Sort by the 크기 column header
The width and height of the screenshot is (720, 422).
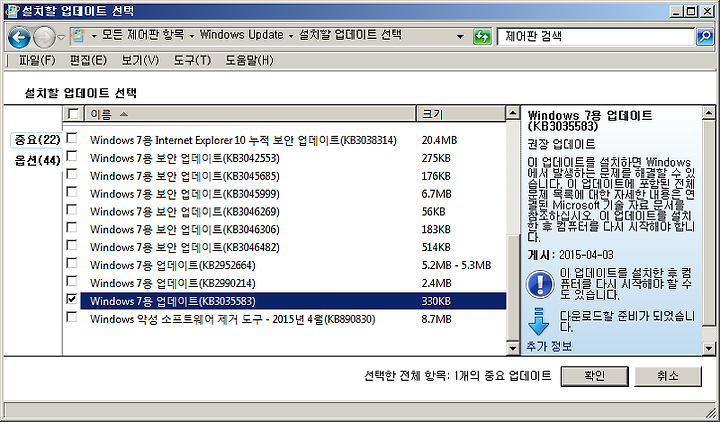click(461, 114)
